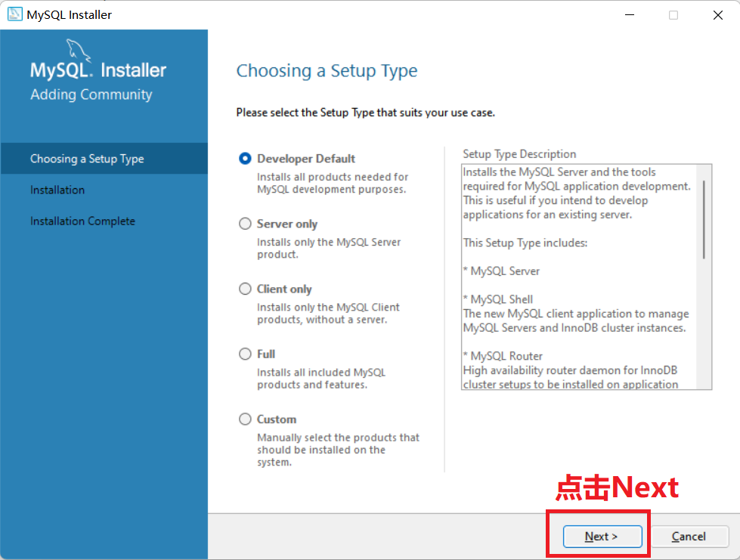The image size is (740, 560).
Task: Click the MySQL dolphin logo
Action: [78, 50]
